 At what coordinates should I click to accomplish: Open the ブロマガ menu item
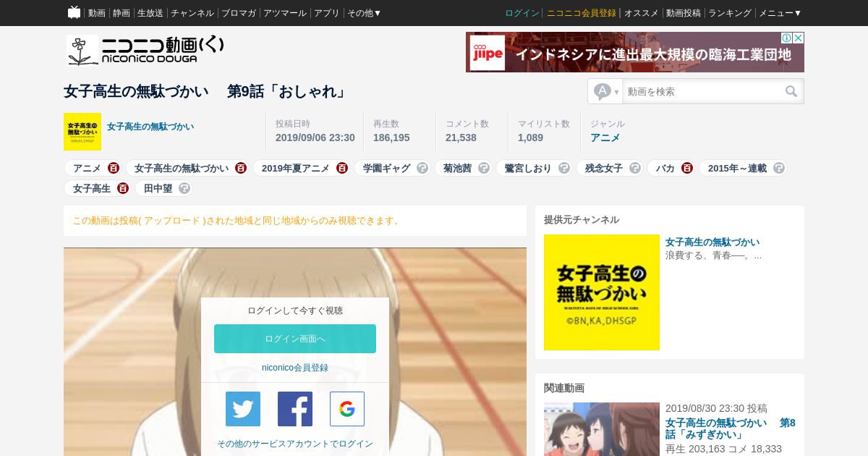point(239,13)
